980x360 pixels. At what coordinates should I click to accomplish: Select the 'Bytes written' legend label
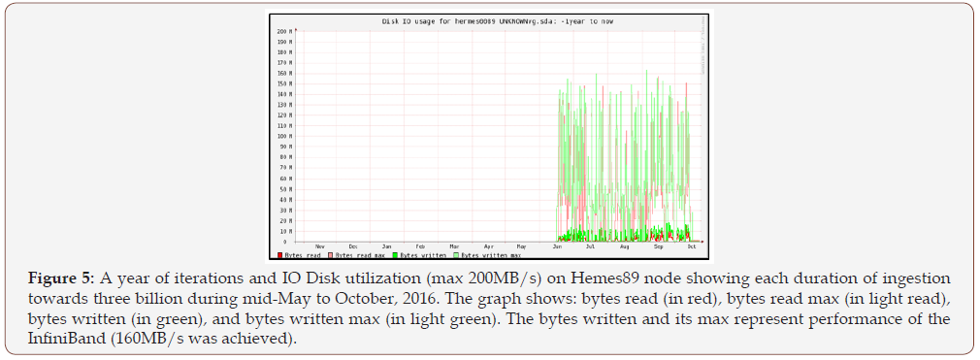click(423, 255)
